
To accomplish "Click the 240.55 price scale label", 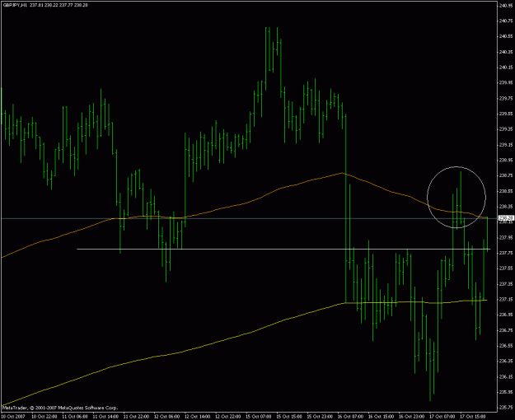I will (x=506, y=36).
